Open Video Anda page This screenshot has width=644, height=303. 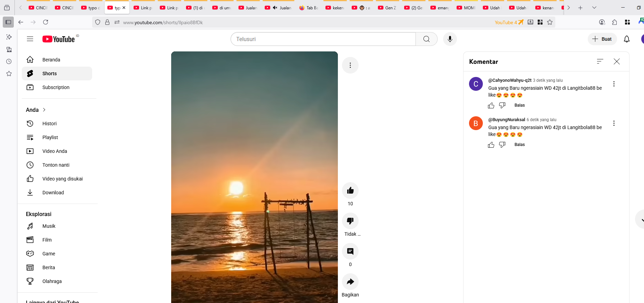click(x=57, y=151)
